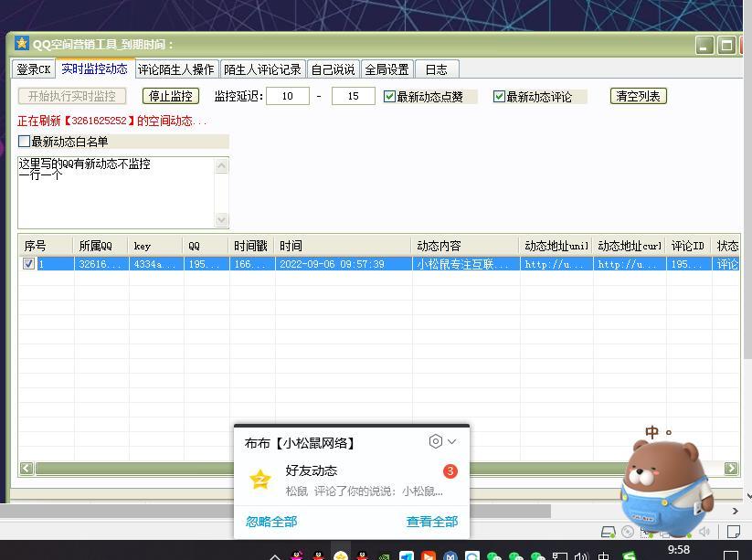The width and height of the screenshot is (752, 560).
Task: Click the 动态地址curl column header
Action: 630,246
